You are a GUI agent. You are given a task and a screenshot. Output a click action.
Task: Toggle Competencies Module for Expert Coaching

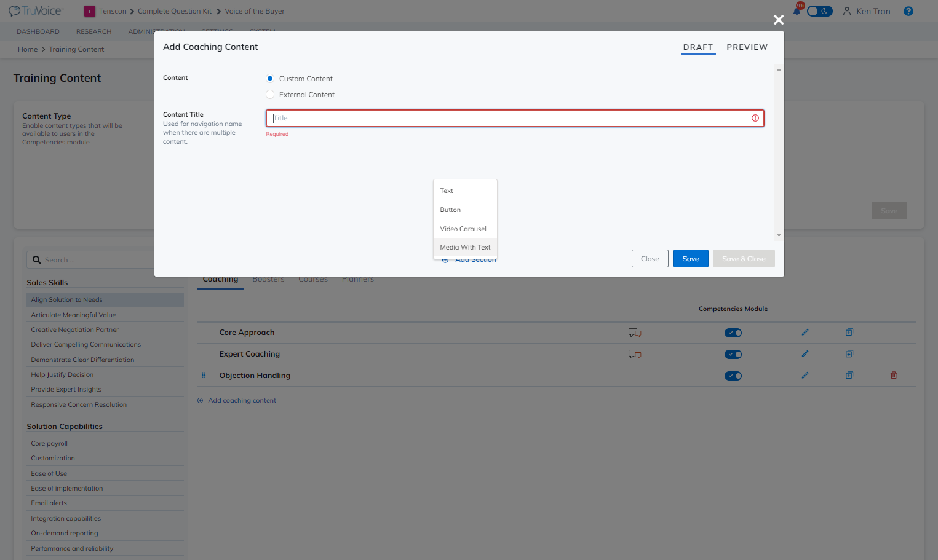[733, 355]
